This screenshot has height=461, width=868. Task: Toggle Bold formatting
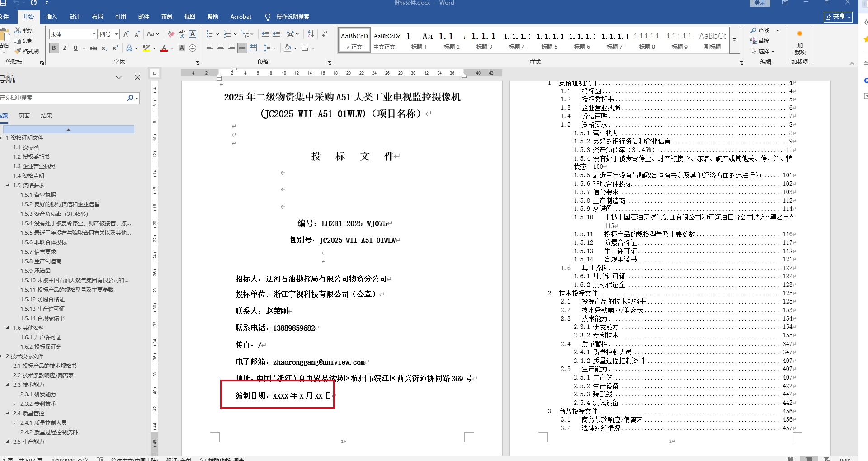point(54,48)
